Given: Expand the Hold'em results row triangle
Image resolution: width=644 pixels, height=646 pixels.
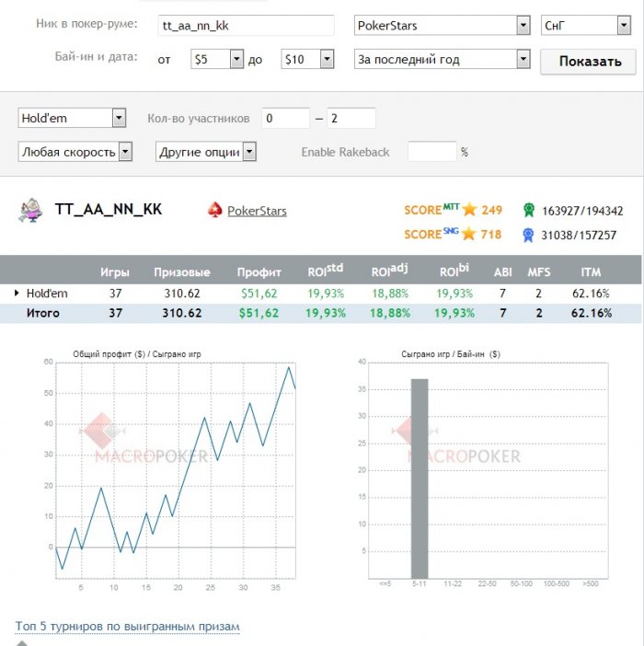Looking at the screenshot, I should (17, 293).
